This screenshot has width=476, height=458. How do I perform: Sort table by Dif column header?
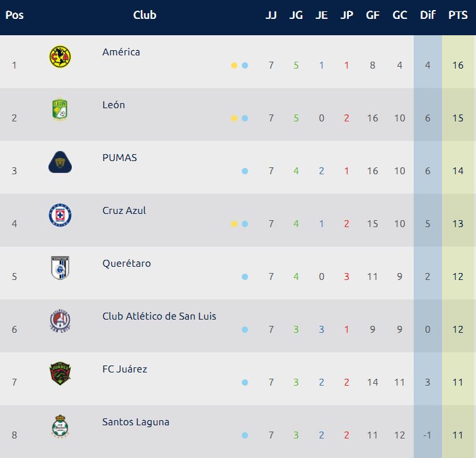pos(428,15)
